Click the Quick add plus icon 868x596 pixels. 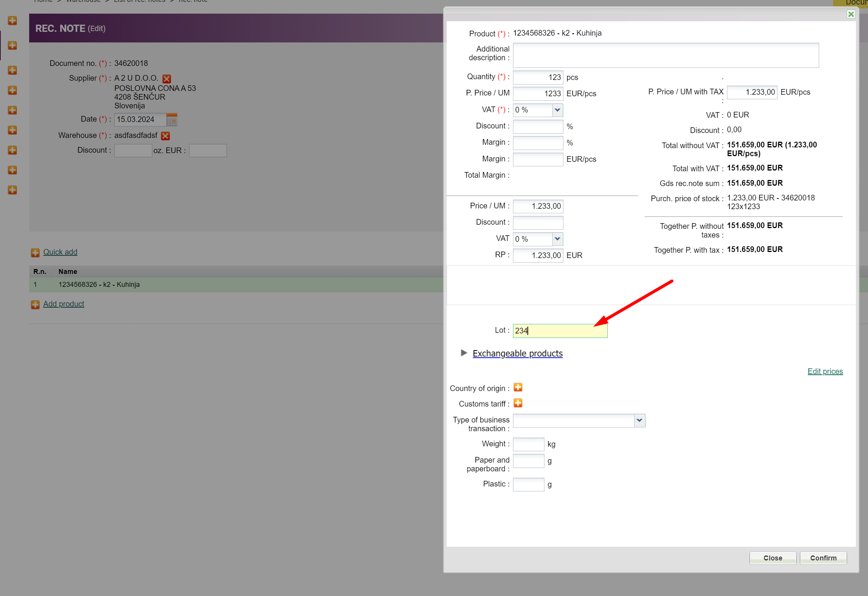coord(35,253)
